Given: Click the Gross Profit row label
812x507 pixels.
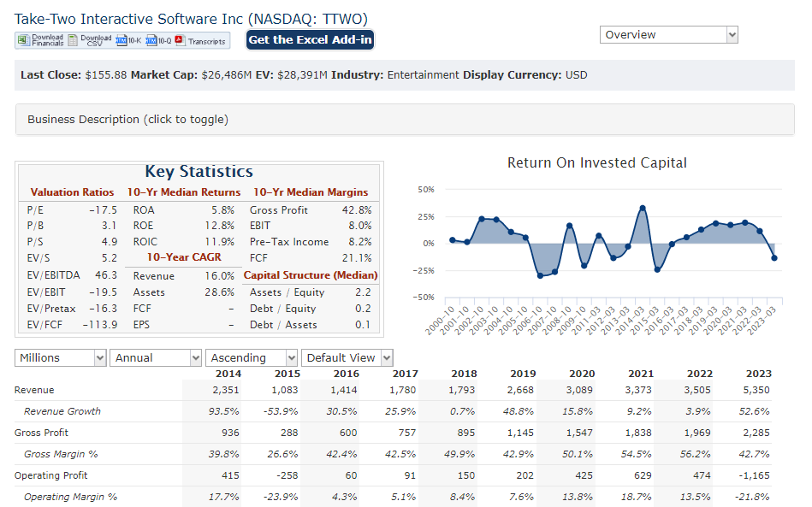Looking at the screenshot, I should (40, 433).
